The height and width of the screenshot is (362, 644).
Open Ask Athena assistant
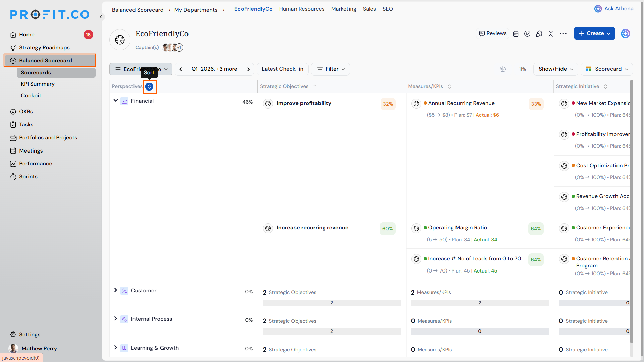614,9
